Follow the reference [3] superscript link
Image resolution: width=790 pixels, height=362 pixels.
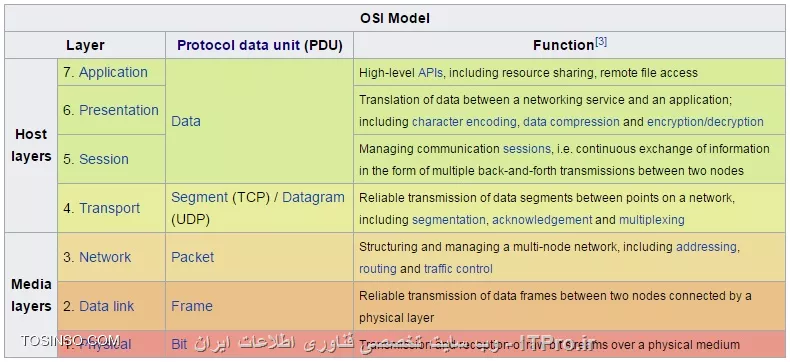point(601,42)
